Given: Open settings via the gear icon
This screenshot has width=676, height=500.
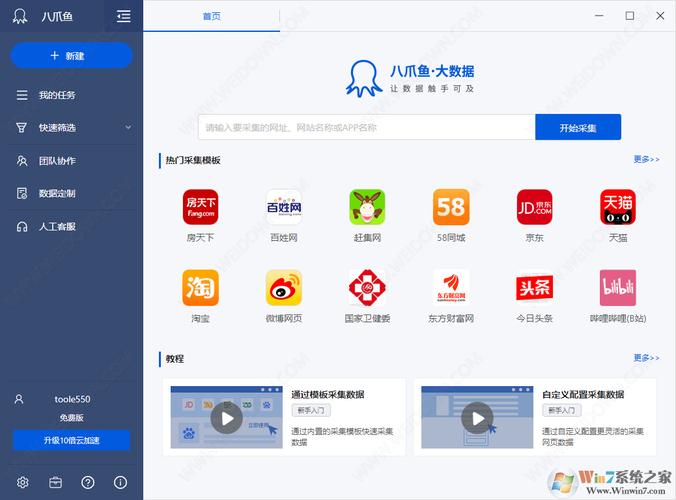Looking at the screenshot, I should [x=22, y=482].
